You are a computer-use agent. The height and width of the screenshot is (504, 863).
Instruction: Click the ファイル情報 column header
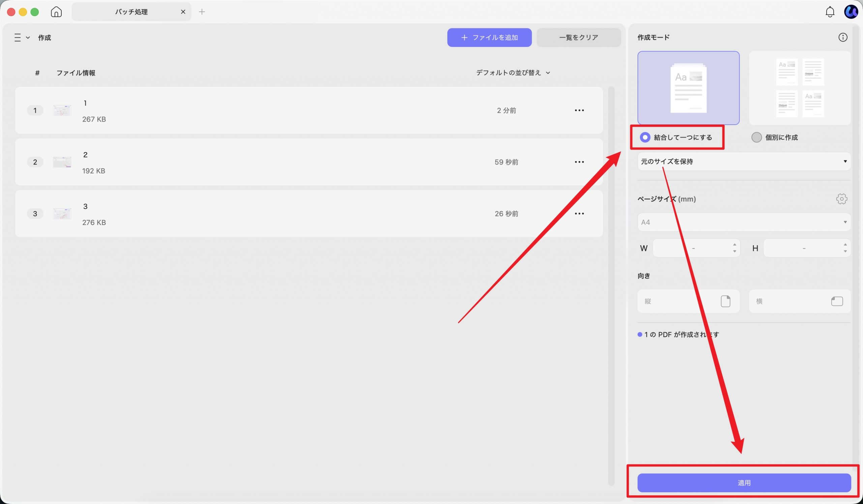(76, 73)
